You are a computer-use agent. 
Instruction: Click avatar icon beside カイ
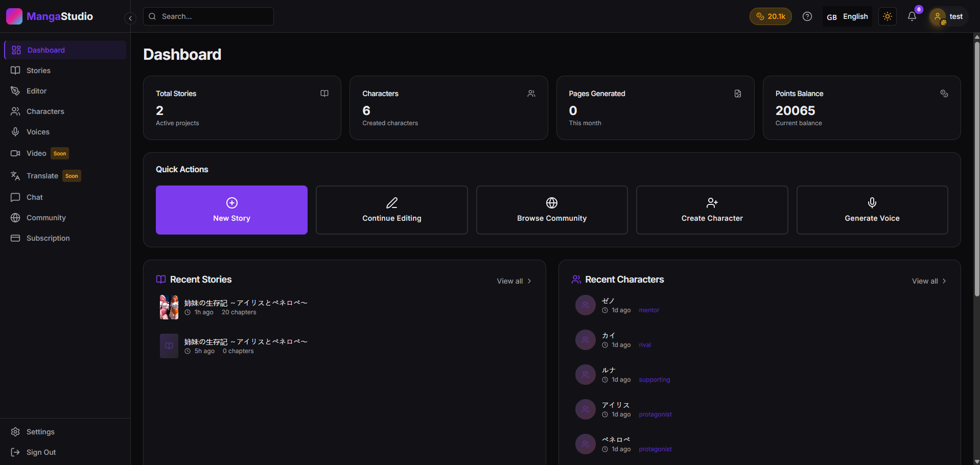586,340
